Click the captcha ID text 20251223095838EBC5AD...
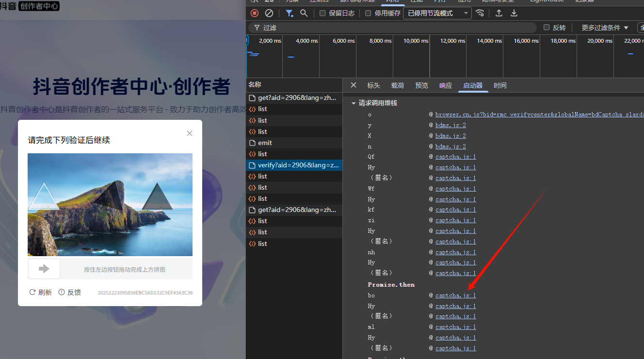Viewport: 644px width, 359px height. (x=145, y=293)
